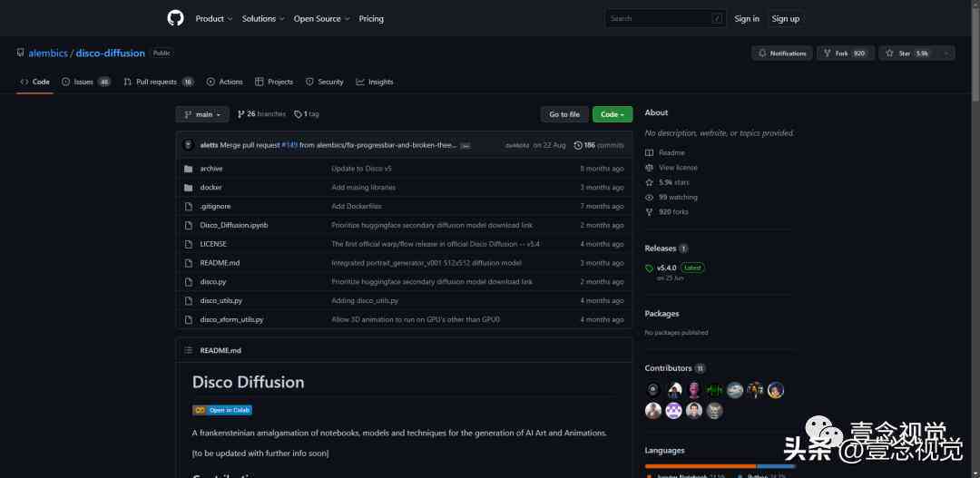980x478 pixels.
Task: Open the README table of contents icon
Action: pos(188,350)
